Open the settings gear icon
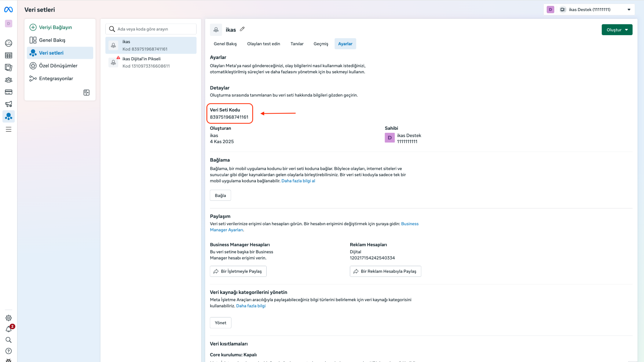The image size is (644, 362). (x=9, y=318)
